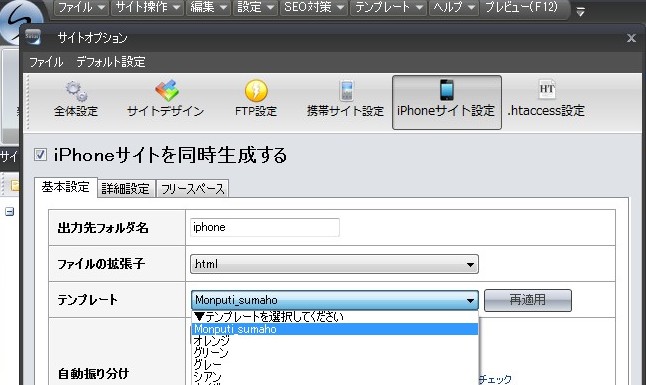The height and width of the screenshot is (385, 646).
Task: Open the サイトデザイン settings section
Action: point(166,99)
